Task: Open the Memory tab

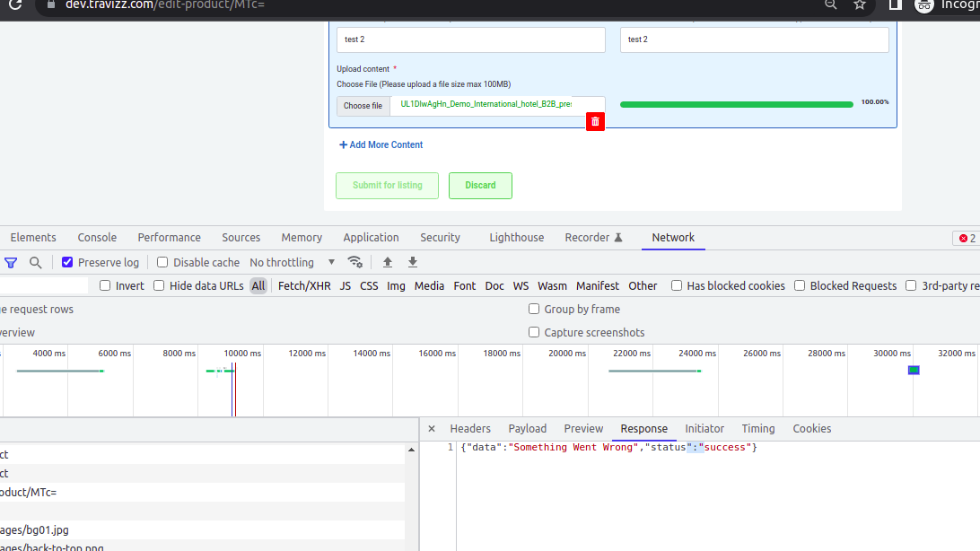Action: pos(302,238)
